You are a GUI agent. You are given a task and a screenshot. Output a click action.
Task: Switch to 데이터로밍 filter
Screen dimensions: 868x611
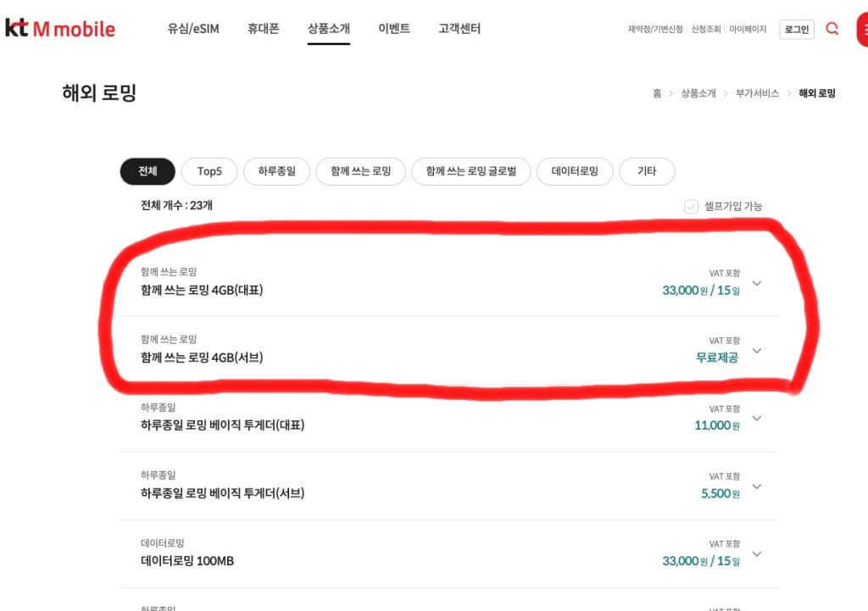575,171
